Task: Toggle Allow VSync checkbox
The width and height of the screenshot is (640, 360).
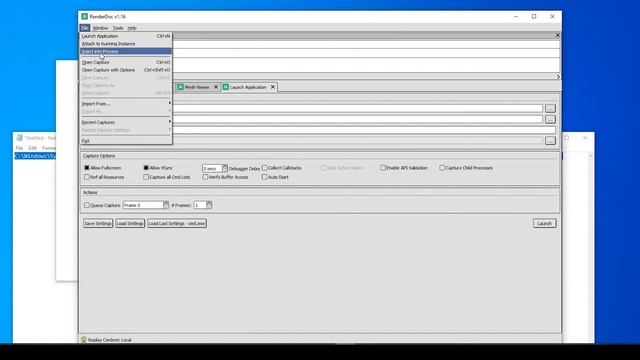Action: 146,168
